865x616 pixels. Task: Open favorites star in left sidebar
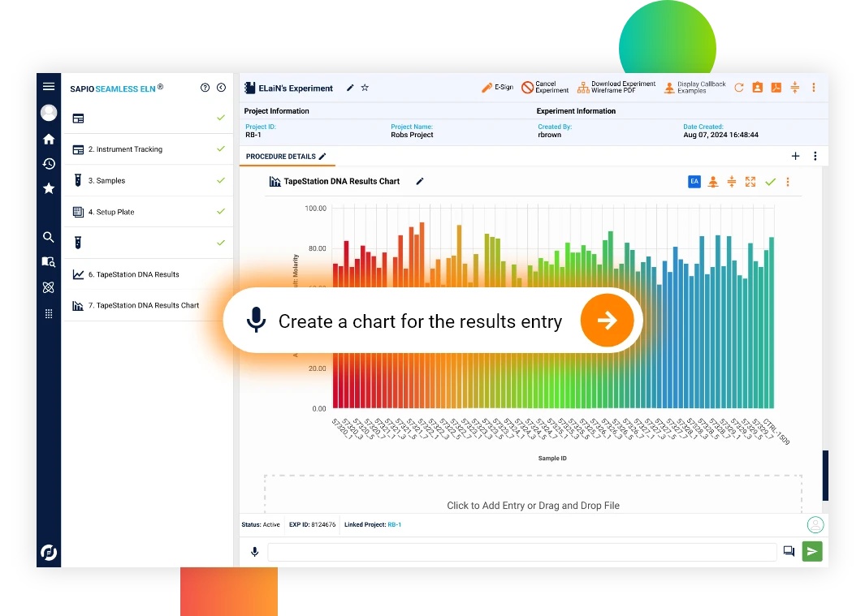click(49, 188)
